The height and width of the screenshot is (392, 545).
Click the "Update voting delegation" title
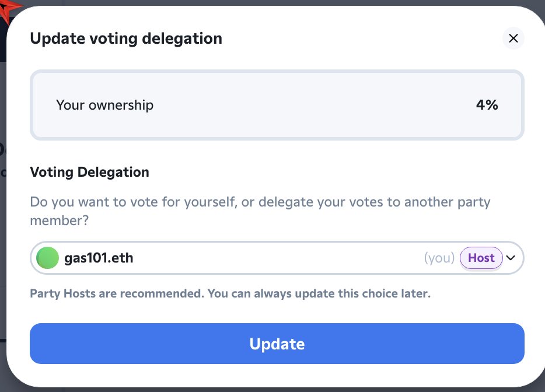(x=126, y=38)
